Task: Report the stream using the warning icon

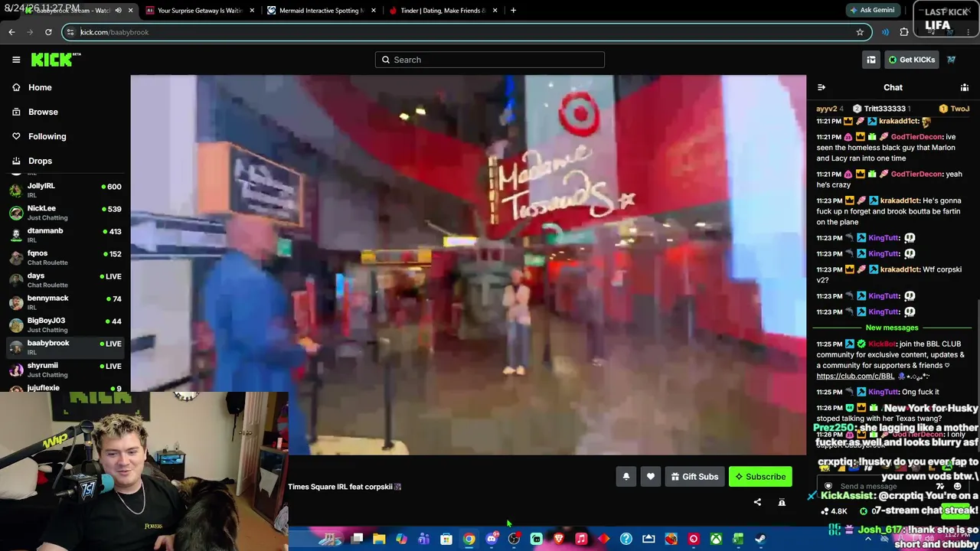Action: coord(782,502)
